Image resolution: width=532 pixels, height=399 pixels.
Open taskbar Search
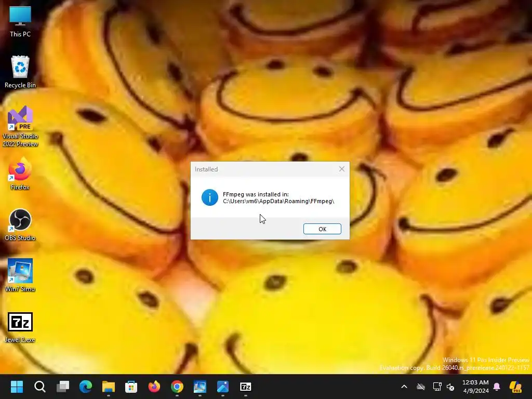tap(39, 387)
